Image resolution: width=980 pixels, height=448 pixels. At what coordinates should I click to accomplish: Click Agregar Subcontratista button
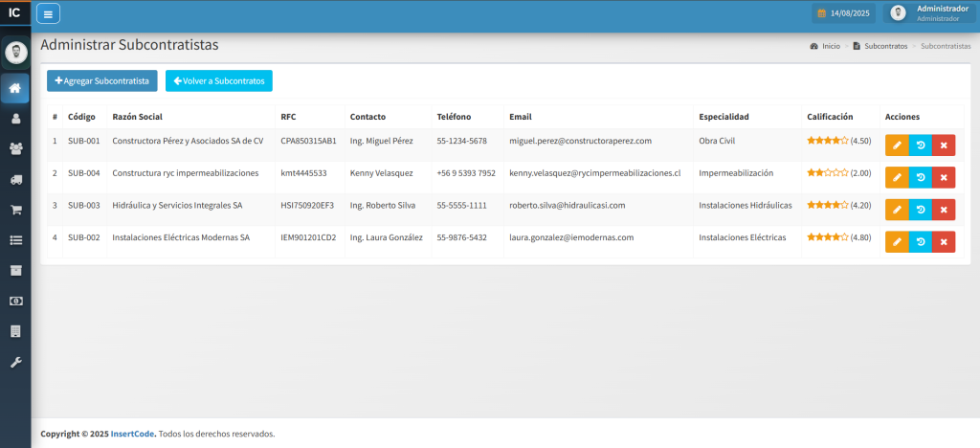[102, 81]
